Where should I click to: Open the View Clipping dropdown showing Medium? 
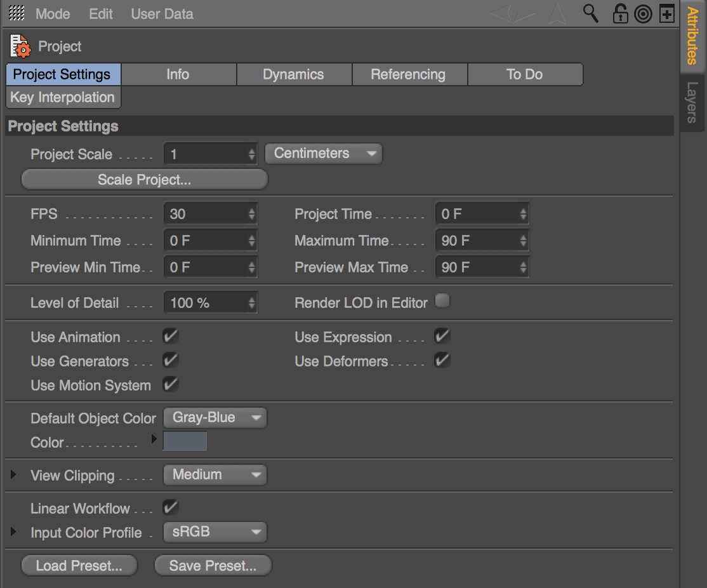[215, 474]
